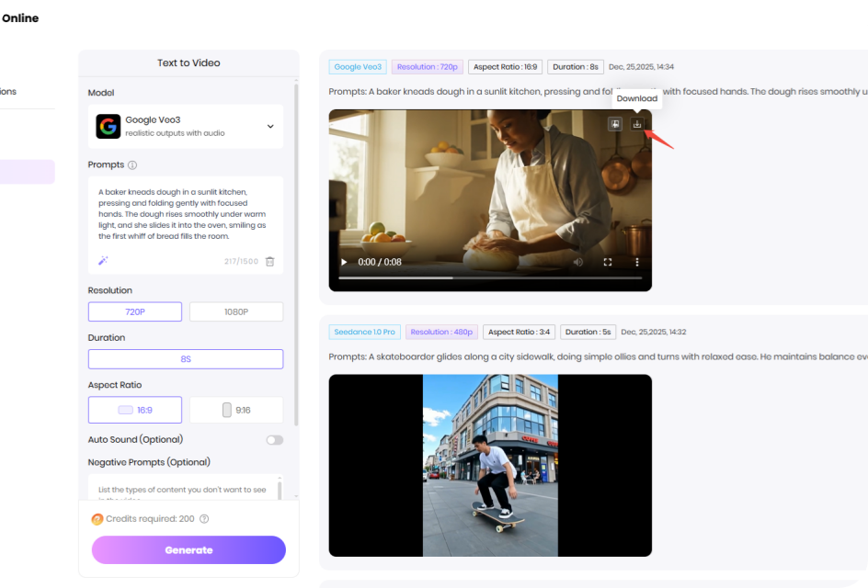Click the magic wand prompt enhancer icon
Viewport: 868px width, 588px height.
click(103, 261)
